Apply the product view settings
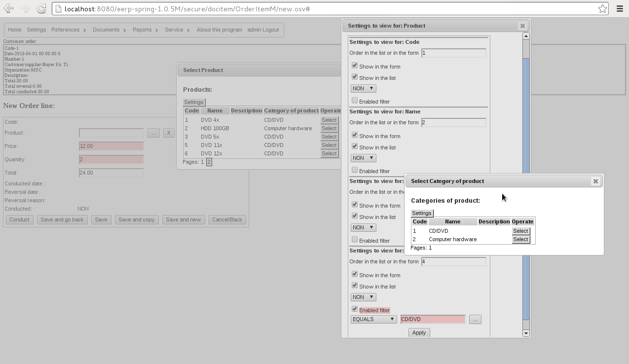Viewport: 629px width, 364px height. coord(419,332)
